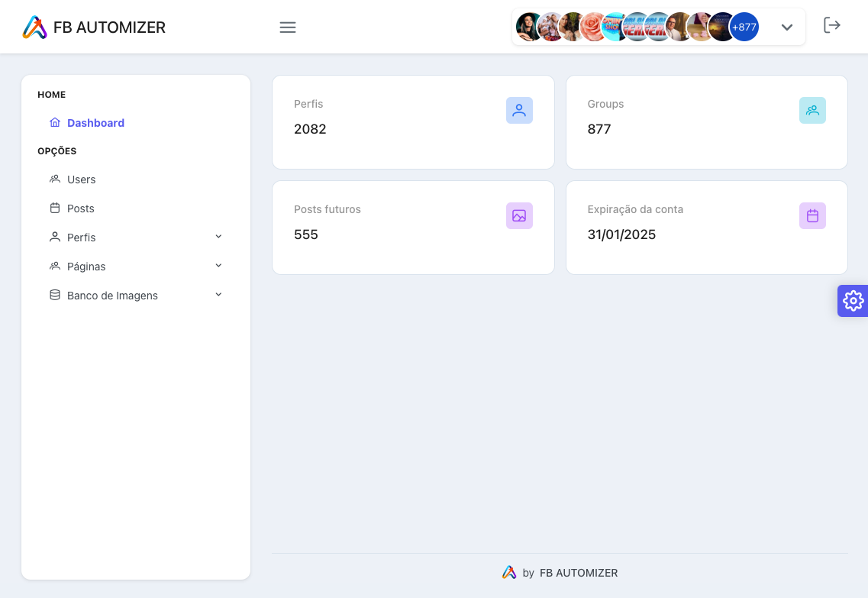Open the account selector dropdown arrow
This screenshot has width=868, height=598.
(x=786, y=27)
